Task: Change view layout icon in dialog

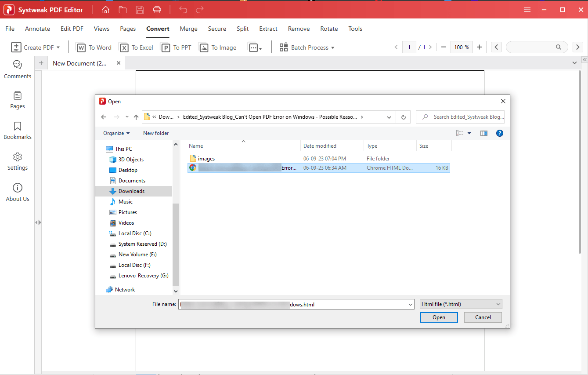Action: 460,133
